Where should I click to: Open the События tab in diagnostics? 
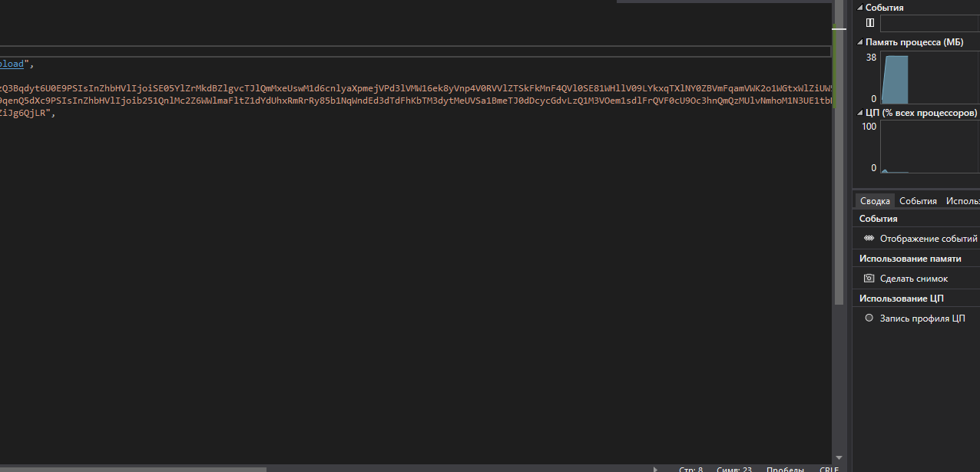[x=918, y=201]
